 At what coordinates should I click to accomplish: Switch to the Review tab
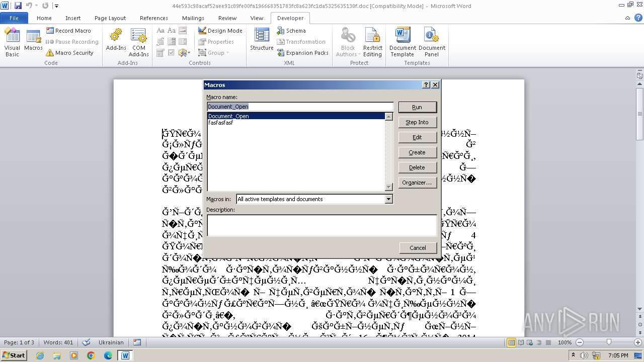click(x=227, y=18)
